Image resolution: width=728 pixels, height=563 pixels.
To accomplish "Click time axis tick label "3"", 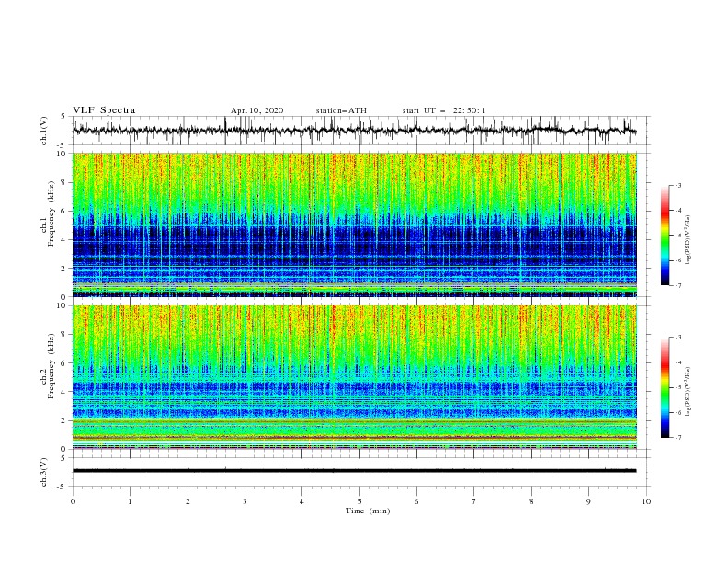I will 245,501.
